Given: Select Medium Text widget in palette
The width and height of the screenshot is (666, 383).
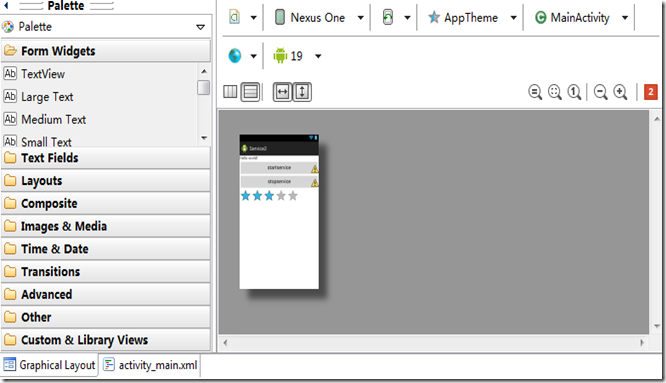Looking at the screenshot, I should tap(45, 119).
